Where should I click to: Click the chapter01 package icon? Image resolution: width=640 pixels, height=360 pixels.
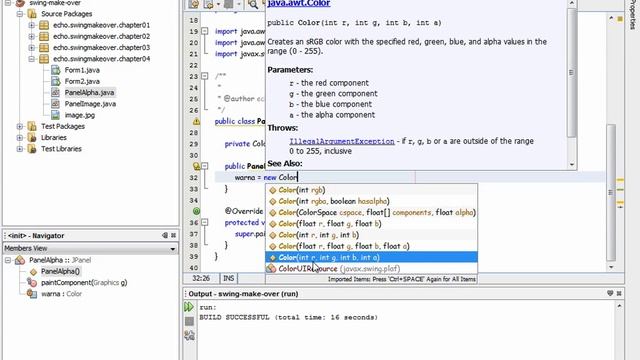[44, 25]
